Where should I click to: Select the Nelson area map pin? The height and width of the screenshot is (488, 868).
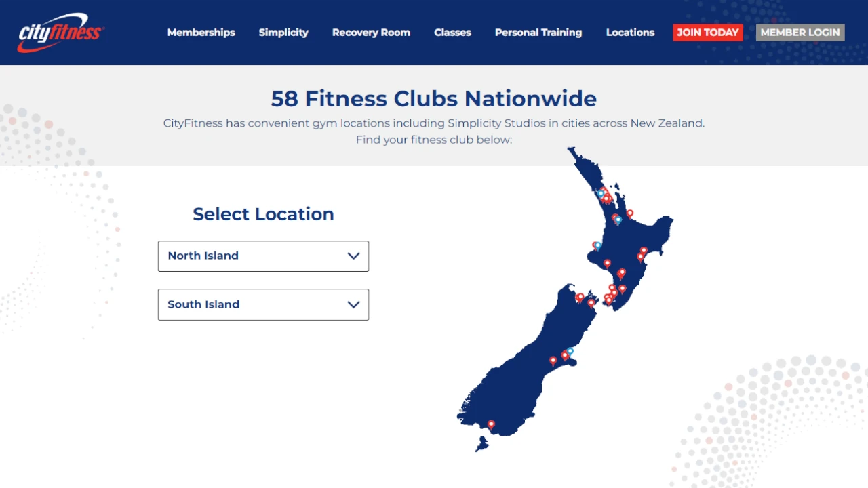(580, 297)
